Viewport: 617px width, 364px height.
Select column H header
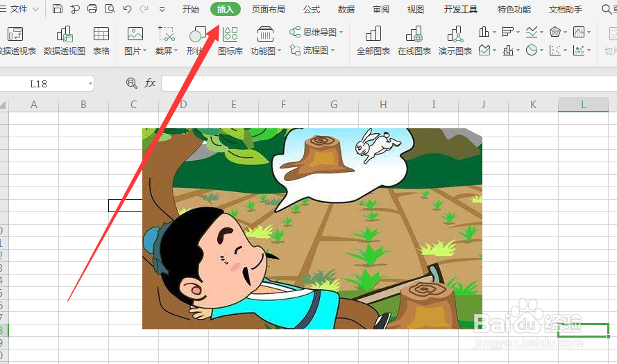(383, 105)
